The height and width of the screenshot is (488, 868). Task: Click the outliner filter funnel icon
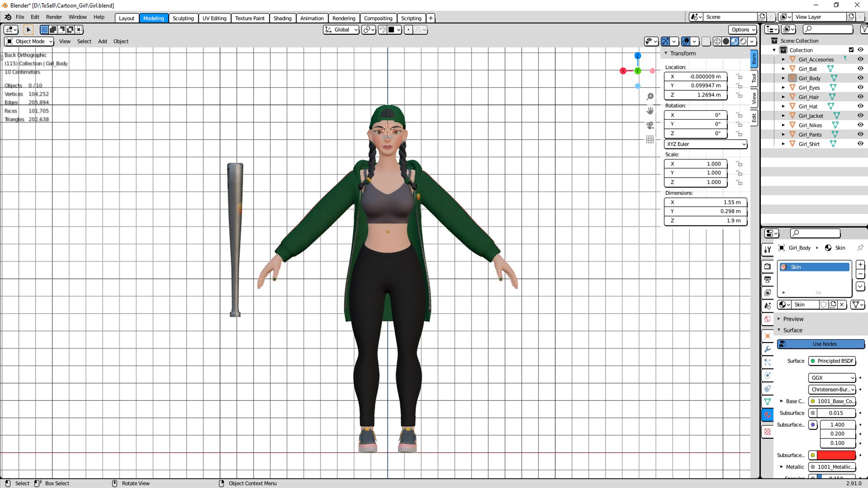(863, 29)
